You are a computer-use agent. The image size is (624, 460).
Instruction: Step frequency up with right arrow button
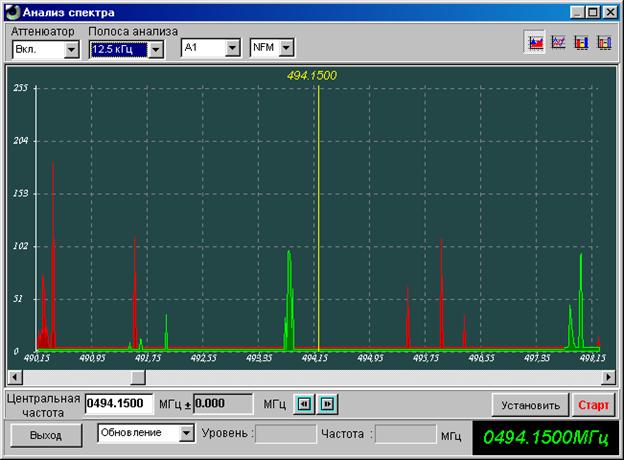pyautogui.click(x=327, y=404)
